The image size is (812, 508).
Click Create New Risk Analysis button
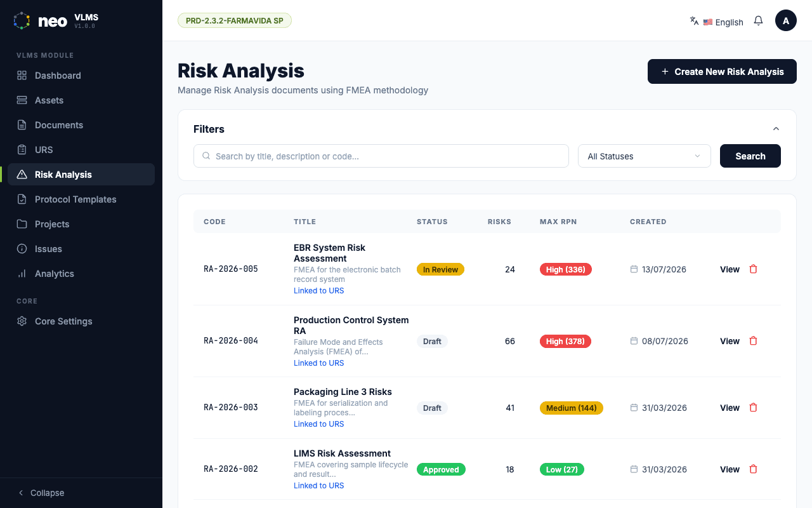[x=722, y=72]
